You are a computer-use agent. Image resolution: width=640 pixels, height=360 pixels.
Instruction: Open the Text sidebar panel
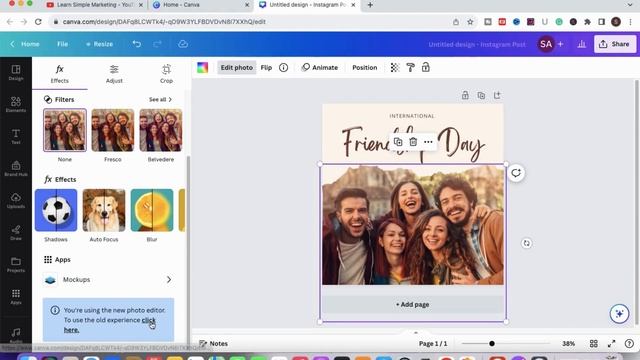pyautogui.click(x=16, y=136)
